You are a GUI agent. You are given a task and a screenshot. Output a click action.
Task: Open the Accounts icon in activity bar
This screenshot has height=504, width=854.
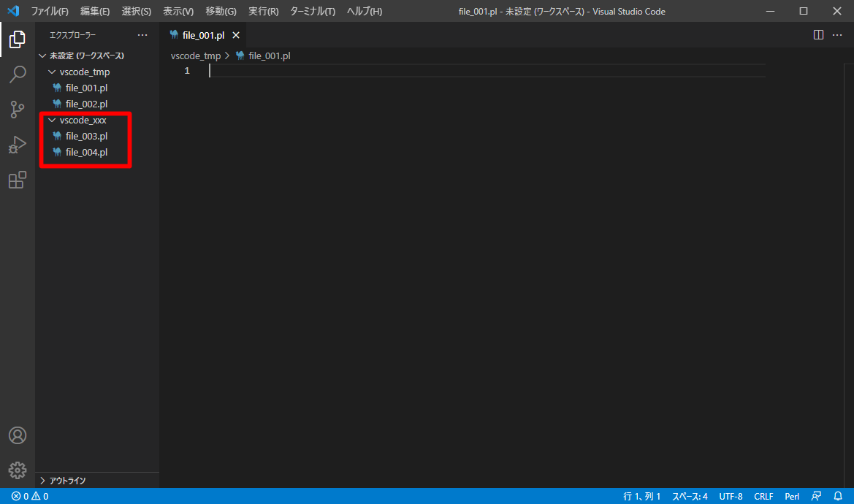point(18,435)
